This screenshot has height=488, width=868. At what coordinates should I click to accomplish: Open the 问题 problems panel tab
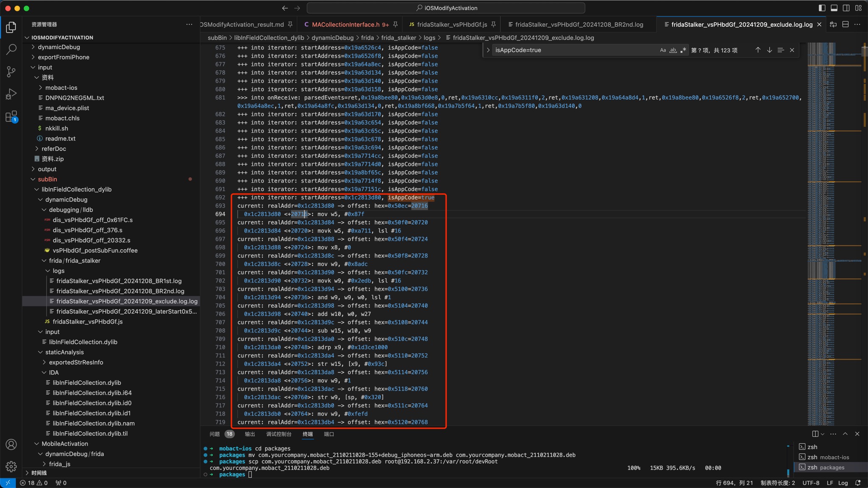pyautogui.click(x=215, y=434)
